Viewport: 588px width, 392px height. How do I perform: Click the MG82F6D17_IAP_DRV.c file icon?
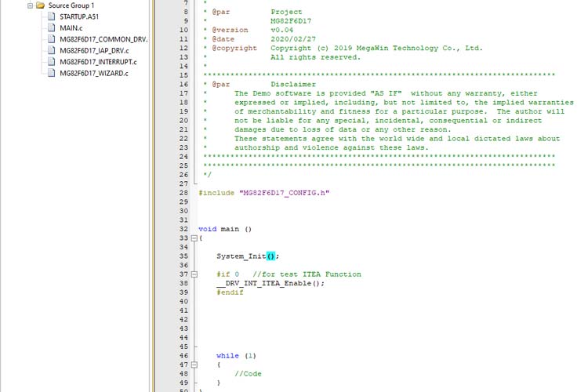tap(51, 50)
